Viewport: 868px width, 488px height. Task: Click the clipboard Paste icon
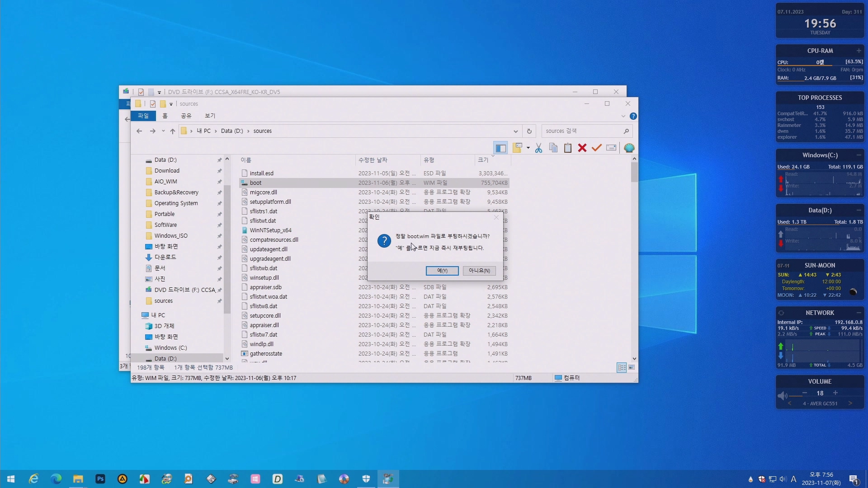[568, 148]
